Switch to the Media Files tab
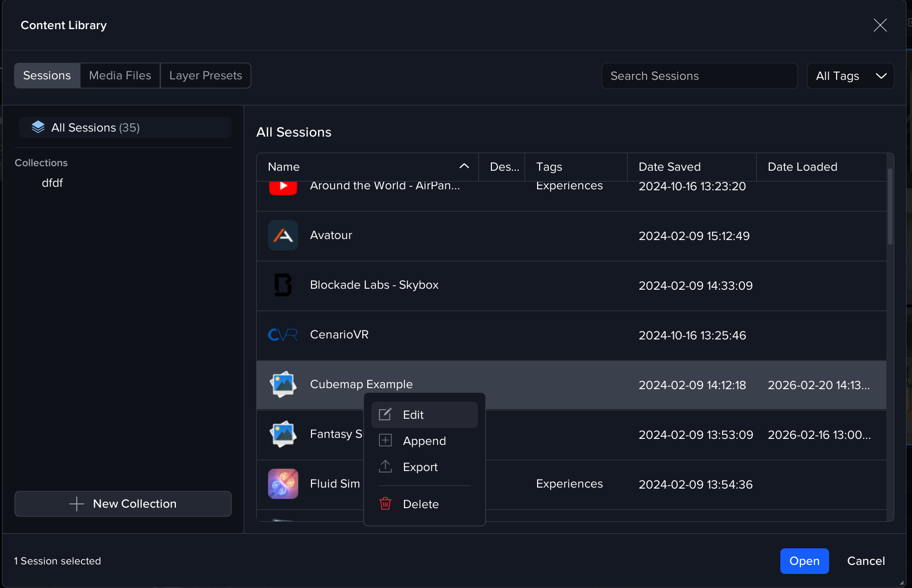 (x=120, y=76)
